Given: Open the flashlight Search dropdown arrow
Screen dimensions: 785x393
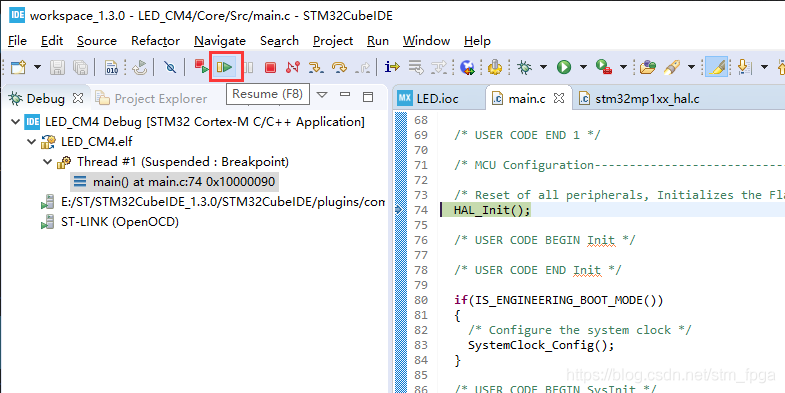Looking at the screenshot, I should [x=691, y=67].
